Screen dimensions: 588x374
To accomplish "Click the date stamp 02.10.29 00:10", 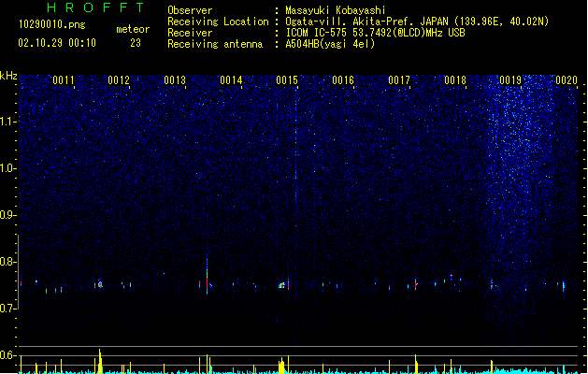I will click(x=57, y=43).
